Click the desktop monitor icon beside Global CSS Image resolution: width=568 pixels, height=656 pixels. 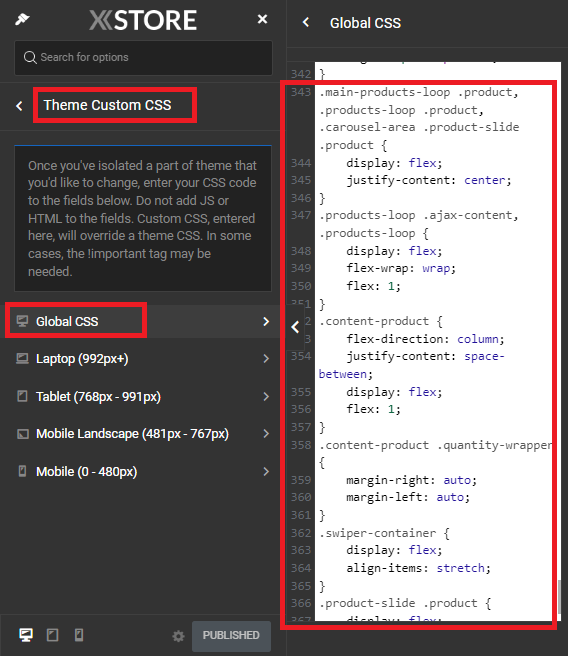pyautogui.click(x=22, y=321)
